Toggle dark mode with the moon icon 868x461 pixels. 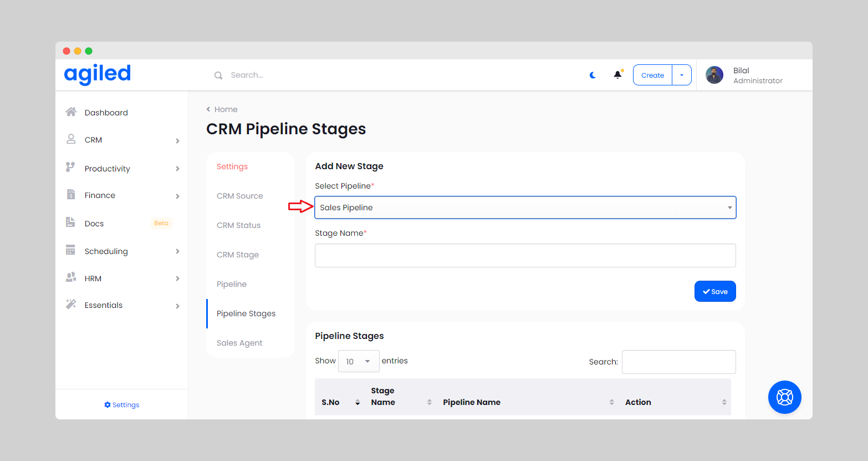593,75
